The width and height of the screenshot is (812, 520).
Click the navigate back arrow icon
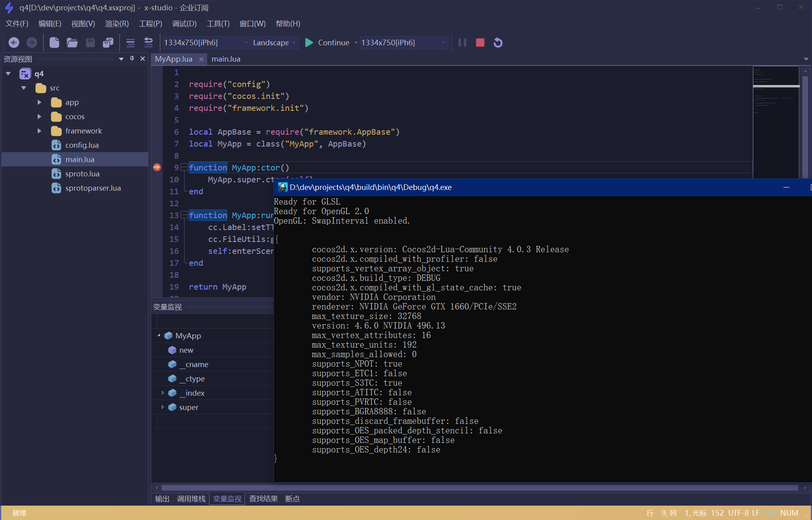(x=14, y=43)
